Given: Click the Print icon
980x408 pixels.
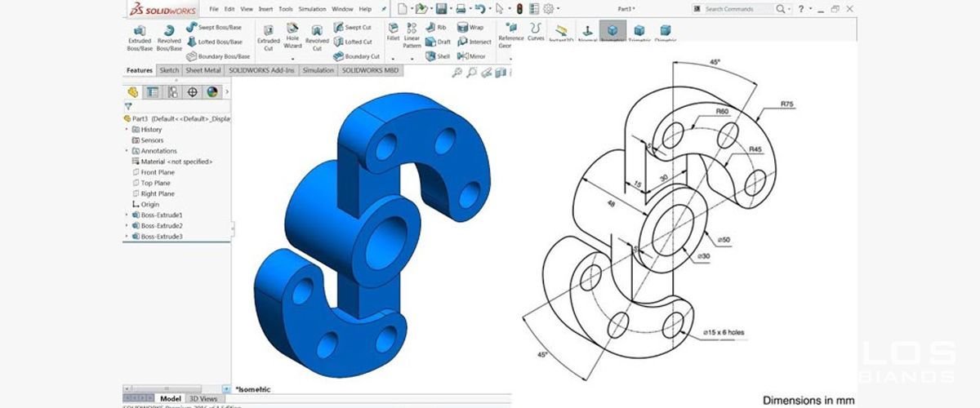Looking at the screenshot, I should coord(461,9).
